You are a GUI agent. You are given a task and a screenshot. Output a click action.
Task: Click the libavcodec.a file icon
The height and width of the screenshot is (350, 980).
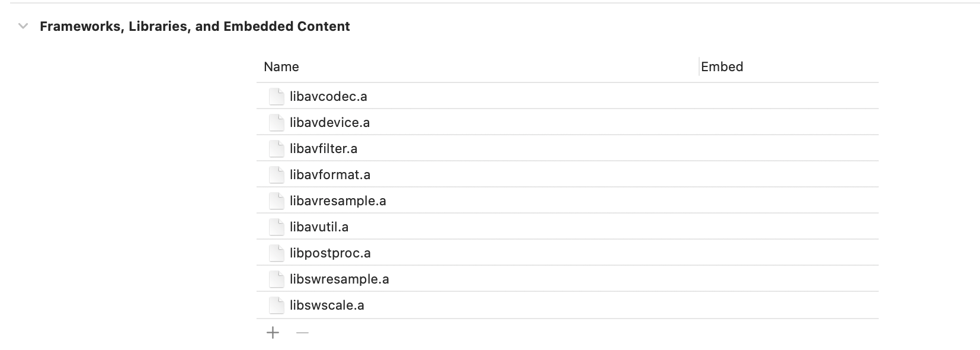[x=276, y=96]
